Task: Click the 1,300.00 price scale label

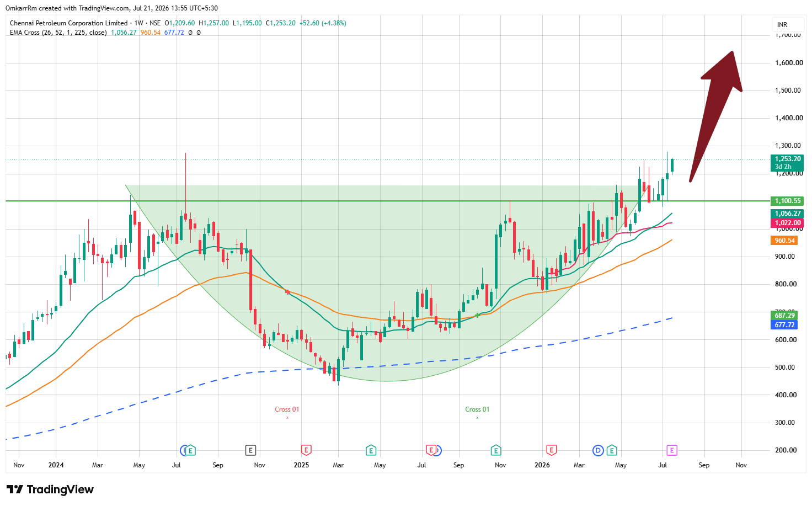Action: click(789, 146)
